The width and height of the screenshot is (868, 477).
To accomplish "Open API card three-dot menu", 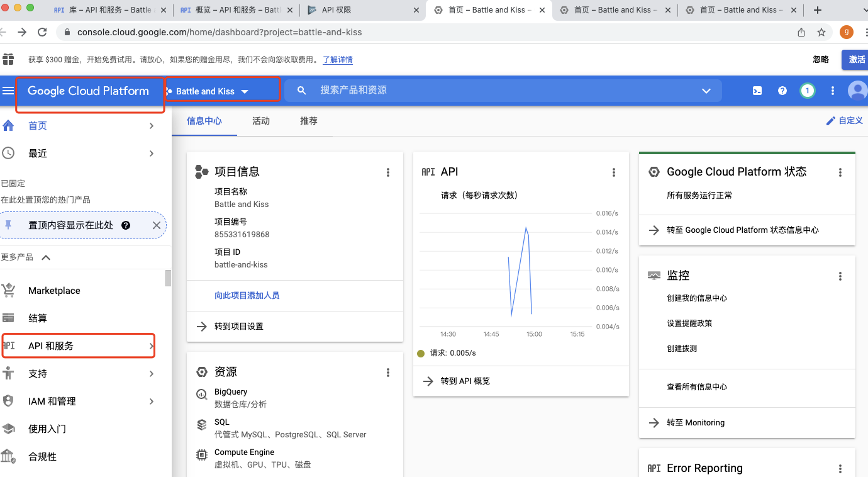I will (613, 171).
